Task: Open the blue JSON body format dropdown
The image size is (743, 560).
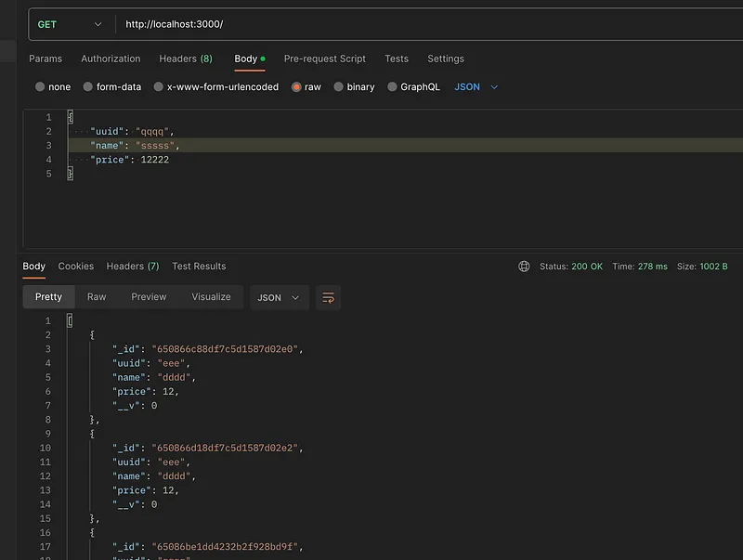Action: pos(476,86)
